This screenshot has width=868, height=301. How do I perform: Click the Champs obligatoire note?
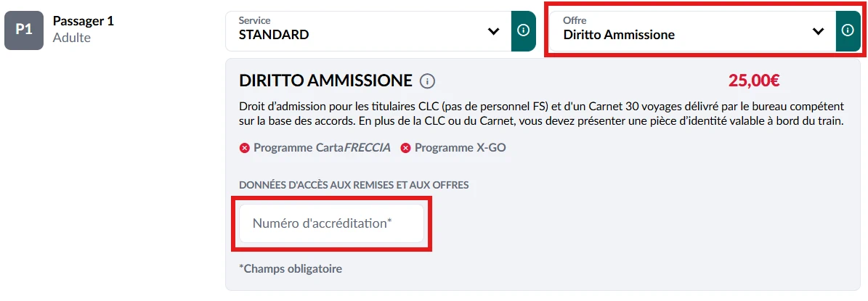pyautogui.click(x=291, y=269)
